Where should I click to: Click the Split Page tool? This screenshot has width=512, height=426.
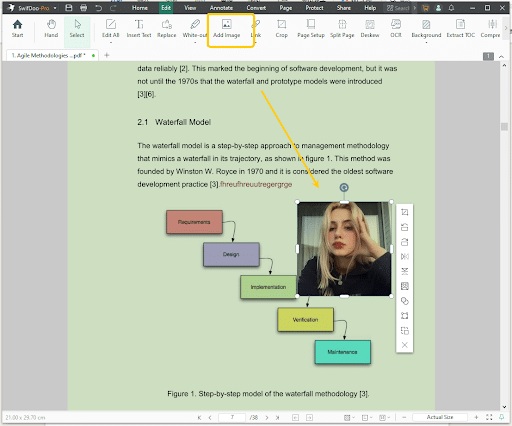342,29
